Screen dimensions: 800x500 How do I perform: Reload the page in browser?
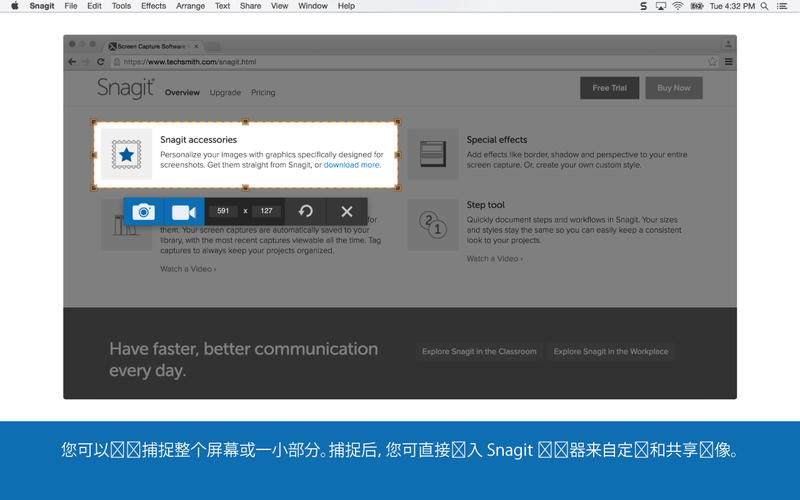101,62
